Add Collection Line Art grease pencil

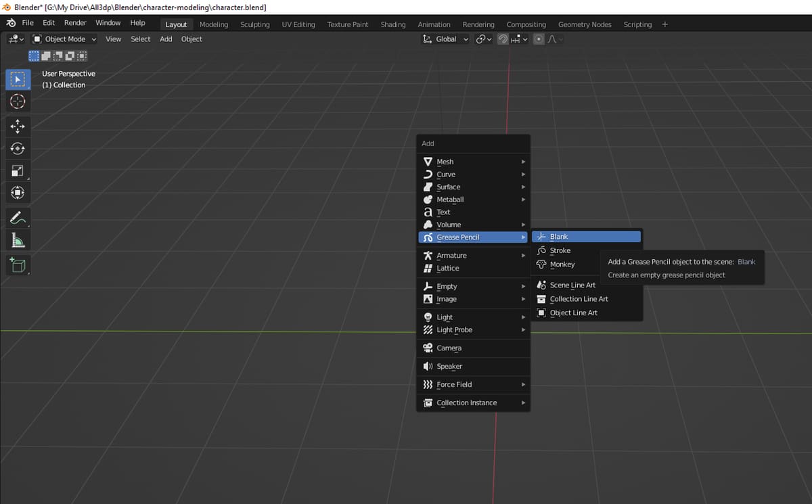586,299
